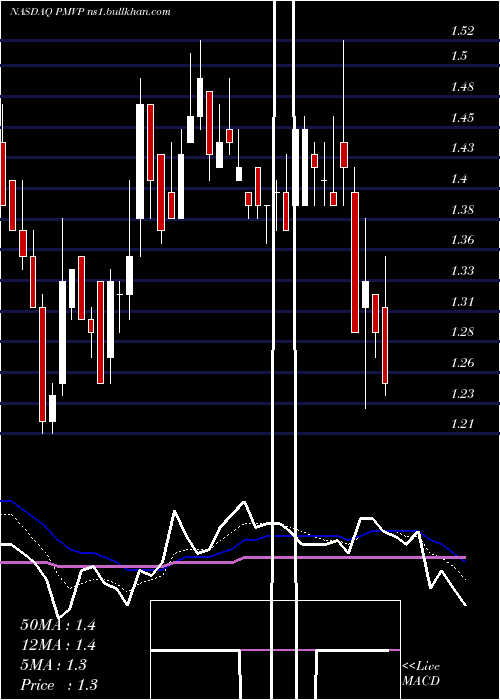Viewport: 500px width, 700px height.
Task: Click the 1.38 price axis label
Action: pos(462,209)
